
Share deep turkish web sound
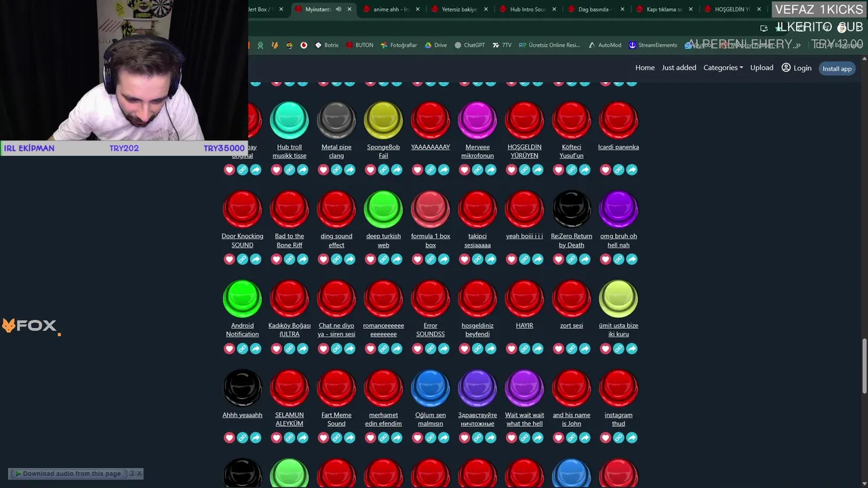(x=397, y=260)
